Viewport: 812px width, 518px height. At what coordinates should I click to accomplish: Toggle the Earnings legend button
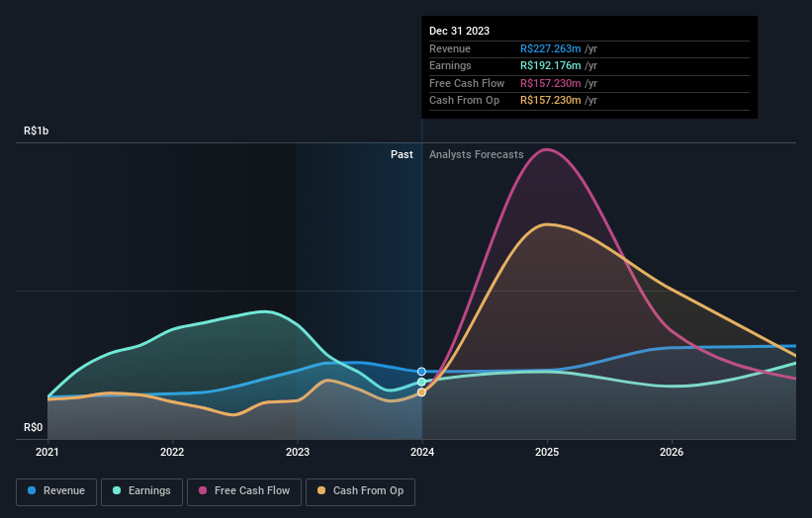tap(141, 491)
